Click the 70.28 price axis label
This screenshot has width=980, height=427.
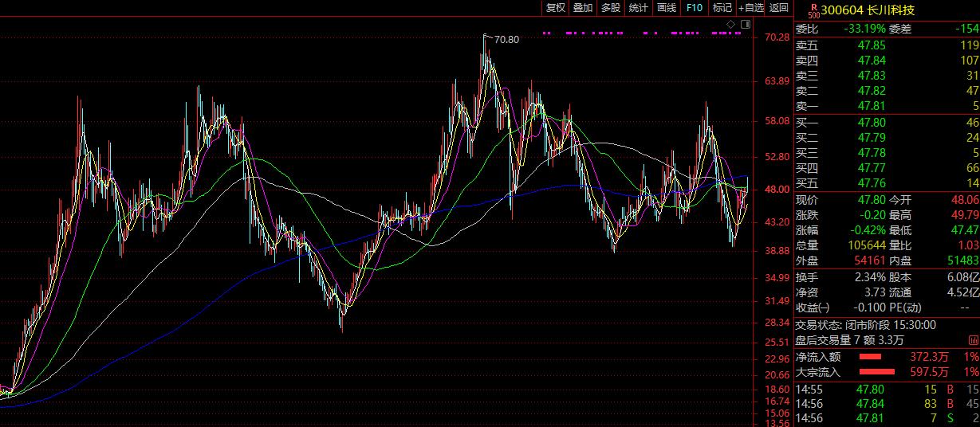pyautogui.click(x=776, y=37)
